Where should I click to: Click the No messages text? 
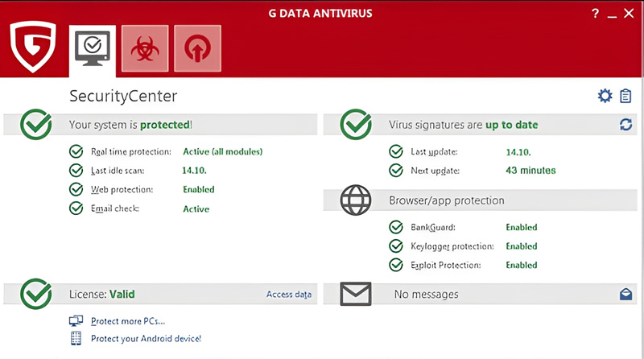click(427, 294)
